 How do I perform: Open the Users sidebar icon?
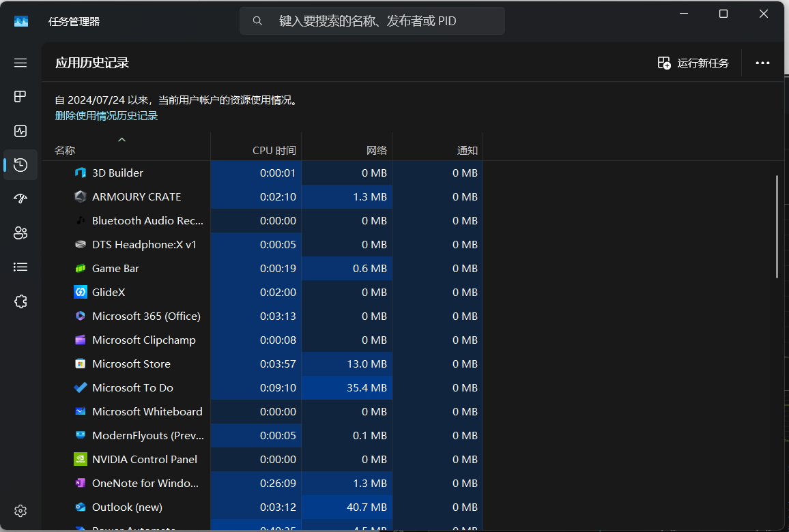pos(20,233)
